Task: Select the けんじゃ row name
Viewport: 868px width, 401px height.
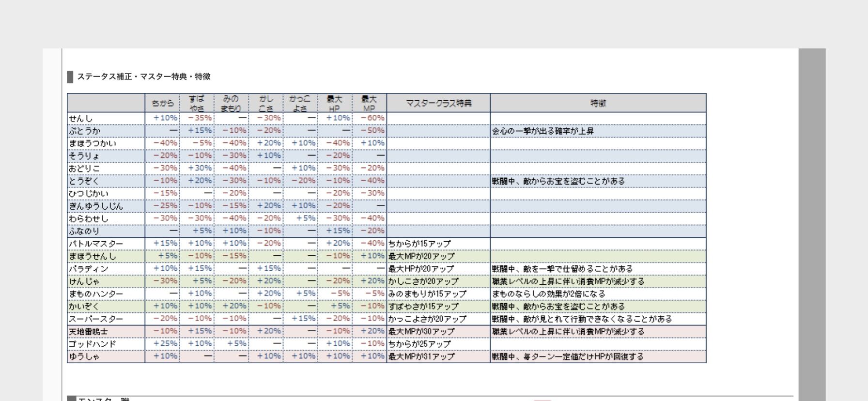Action: (84, 281)
